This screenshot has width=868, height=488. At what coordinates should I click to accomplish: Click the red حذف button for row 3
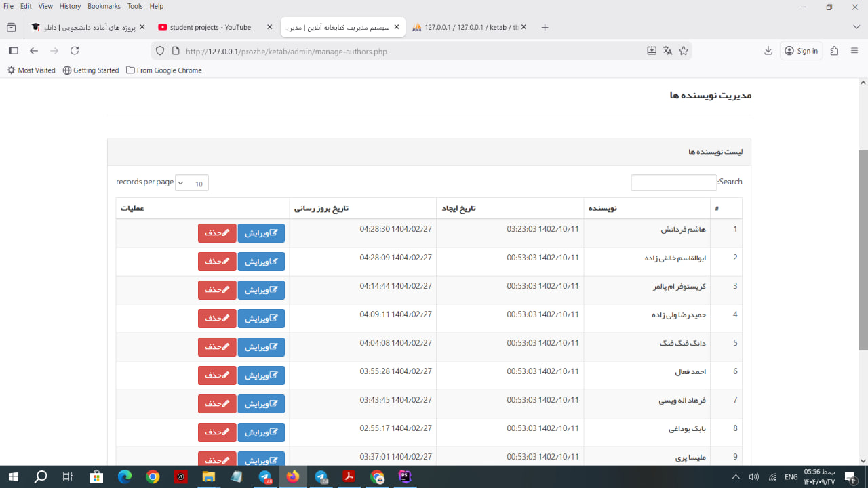click(x=217, y=290)
